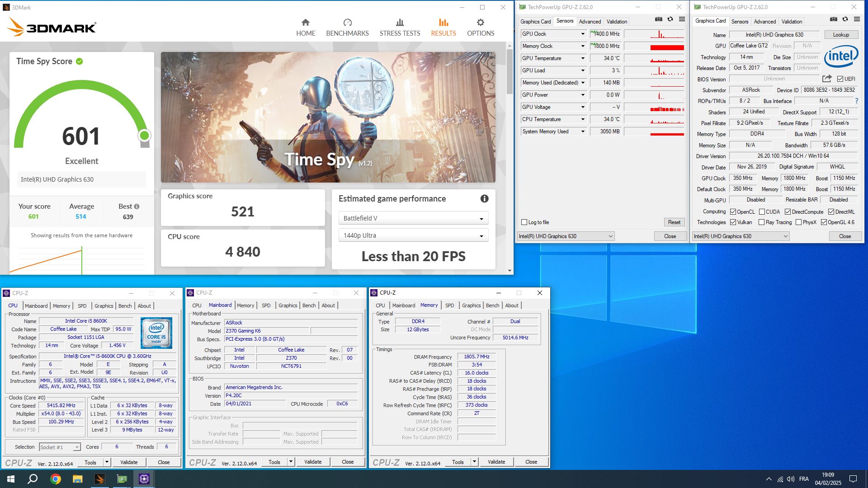The width and height of the screenshot is (868, 488).
Task: Click the Lookup button in GPU-Z
Action: [841, 35]
